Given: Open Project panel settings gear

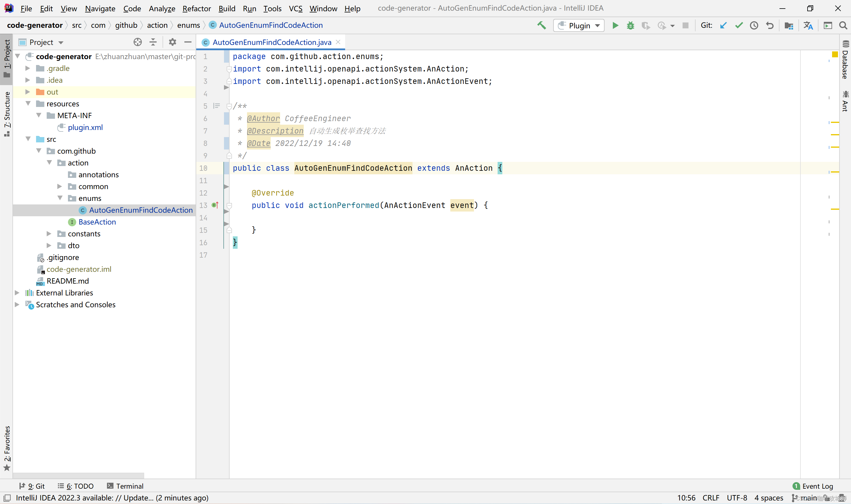Looking at the screenshot, I should click(173, 42).
